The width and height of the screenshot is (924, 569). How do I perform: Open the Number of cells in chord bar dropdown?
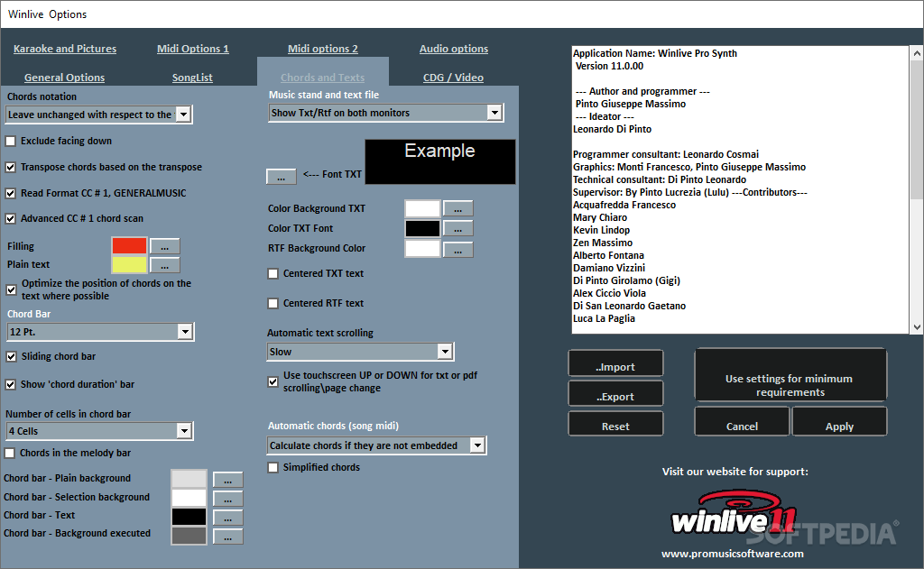click(x=183, y=431)
